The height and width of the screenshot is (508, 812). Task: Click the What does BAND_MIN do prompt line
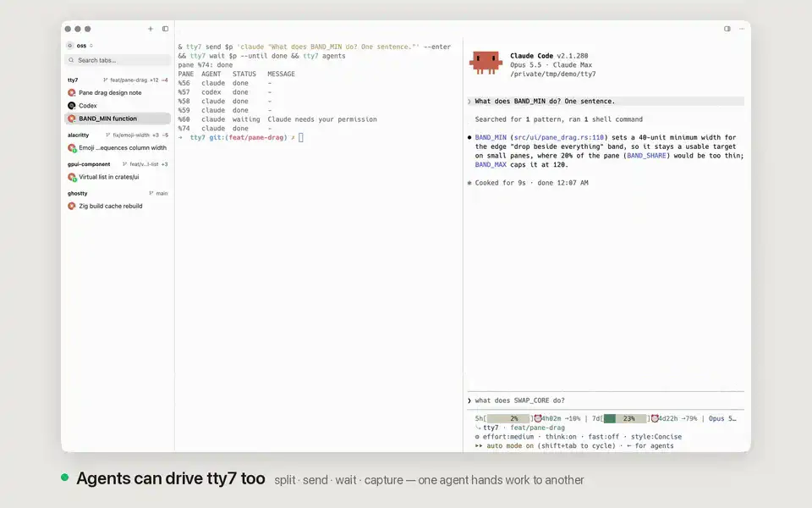click(606, 102)
